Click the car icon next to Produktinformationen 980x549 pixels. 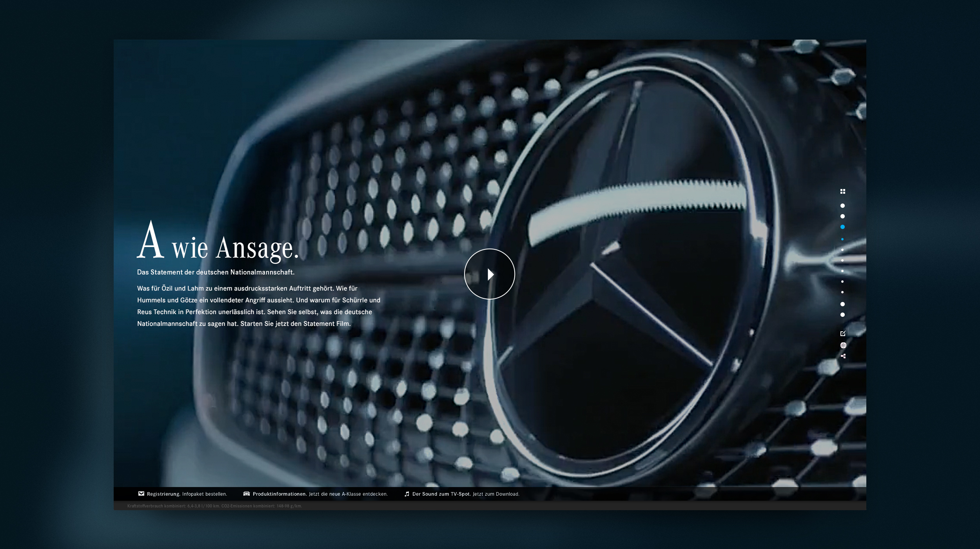coord(247,494)
